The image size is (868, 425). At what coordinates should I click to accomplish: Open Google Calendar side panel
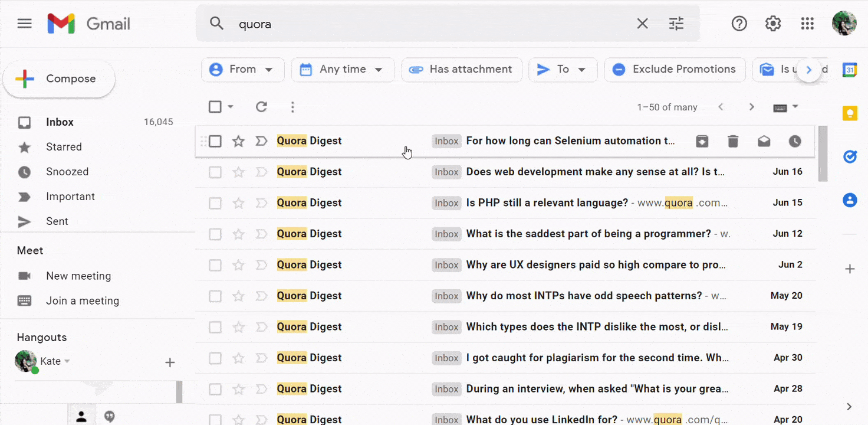coord(850,70)
